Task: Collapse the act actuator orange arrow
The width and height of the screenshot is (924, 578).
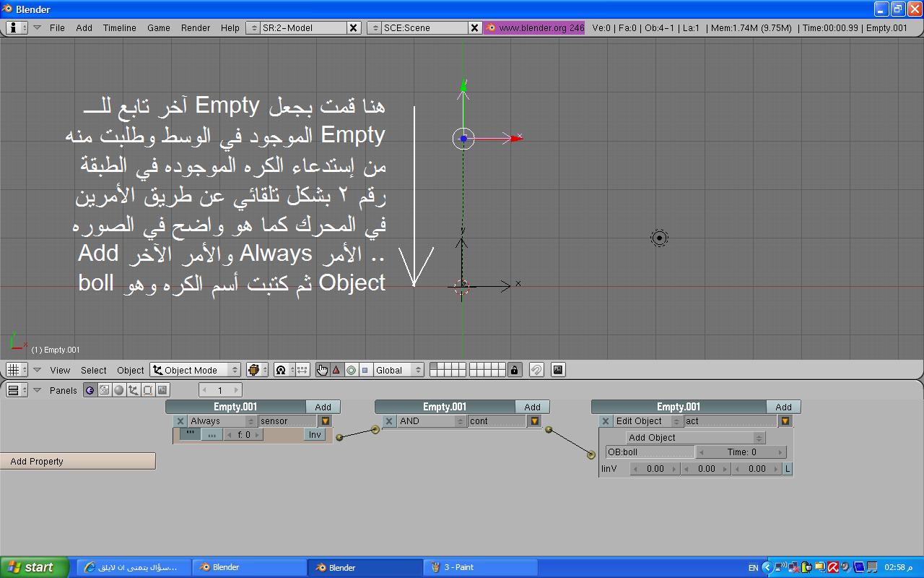Action: pyautogui.click(x=785, y=421)
